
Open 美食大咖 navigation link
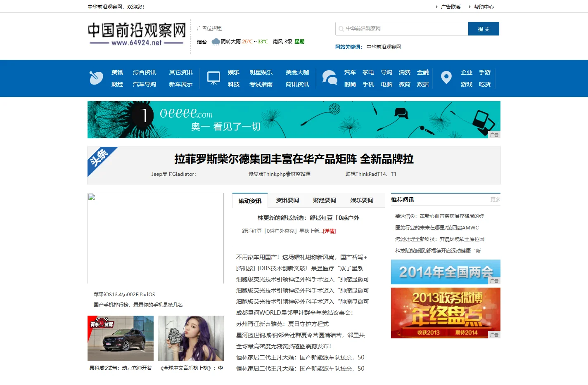pyautogui.click(x=297, y=72)
